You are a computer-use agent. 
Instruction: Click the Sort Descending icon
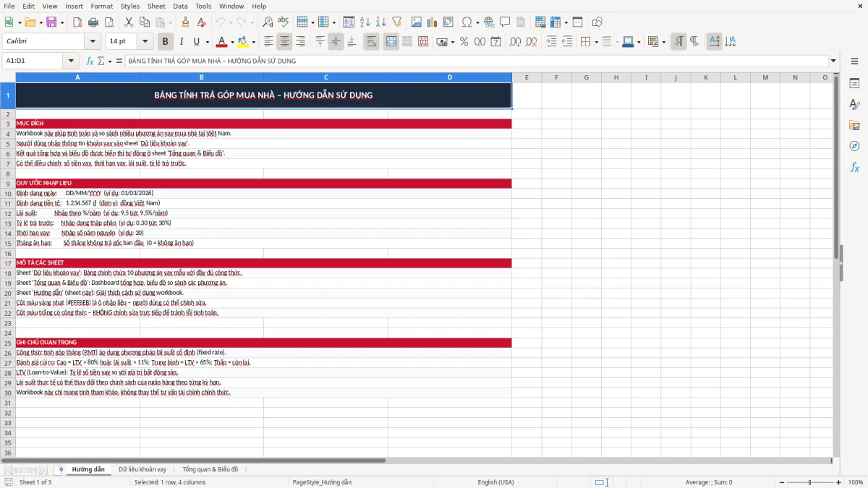380,22
